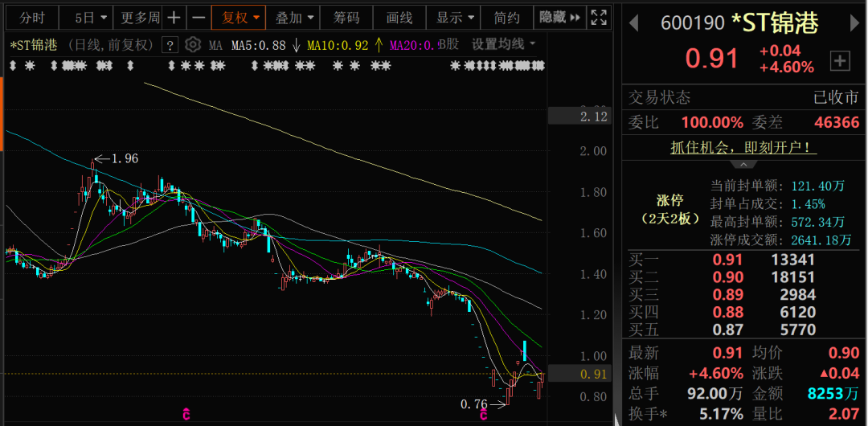Switch to 分时 intraday tab
Screen dimensions: 868x426
pos(32,17)
